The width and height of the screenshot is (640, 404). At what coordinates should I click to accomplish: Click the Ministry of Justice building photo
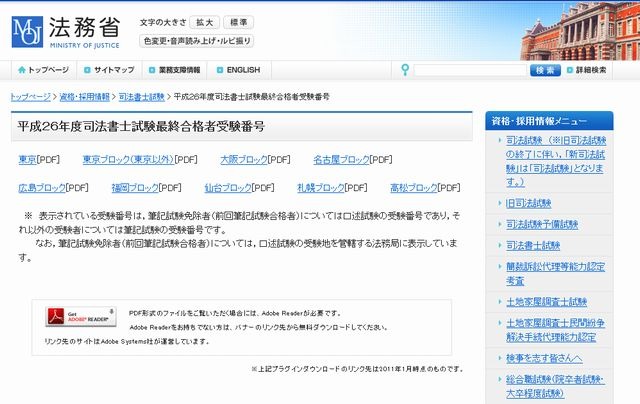click(580, 32)
